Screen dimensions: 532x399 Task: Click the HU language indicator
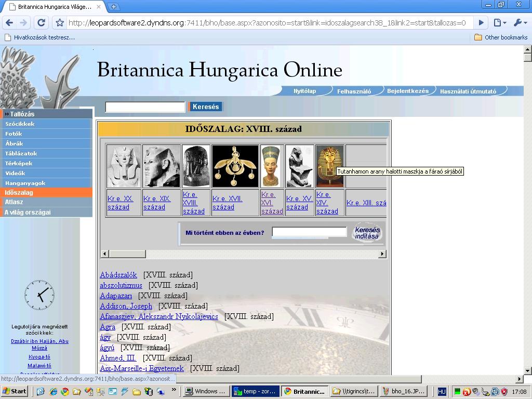(442, 392)
